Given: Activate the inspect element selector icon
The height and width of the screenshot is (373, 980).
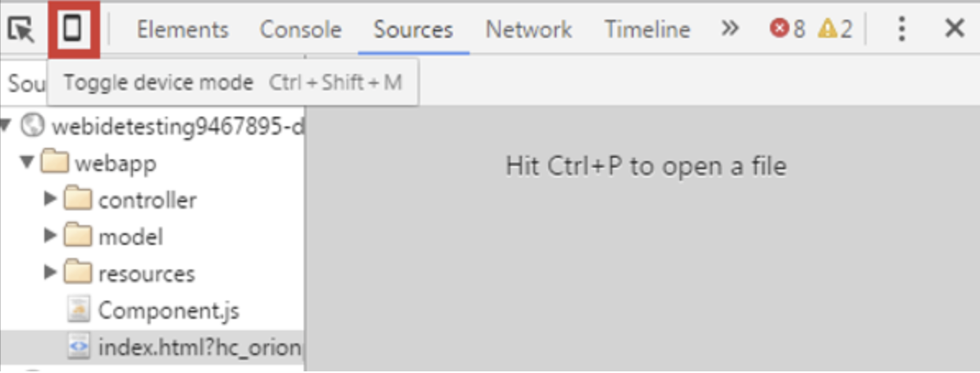Looking at the screenshot, I should [x=21, y=30].
